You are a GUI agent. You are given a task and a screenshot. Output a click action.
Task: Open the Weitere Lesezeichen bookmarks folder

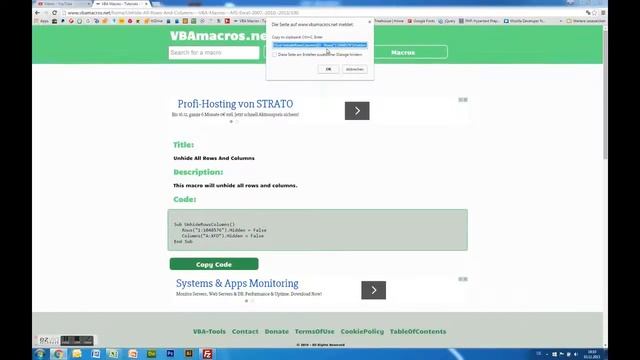pyautogui.click(x=585, y=21)
